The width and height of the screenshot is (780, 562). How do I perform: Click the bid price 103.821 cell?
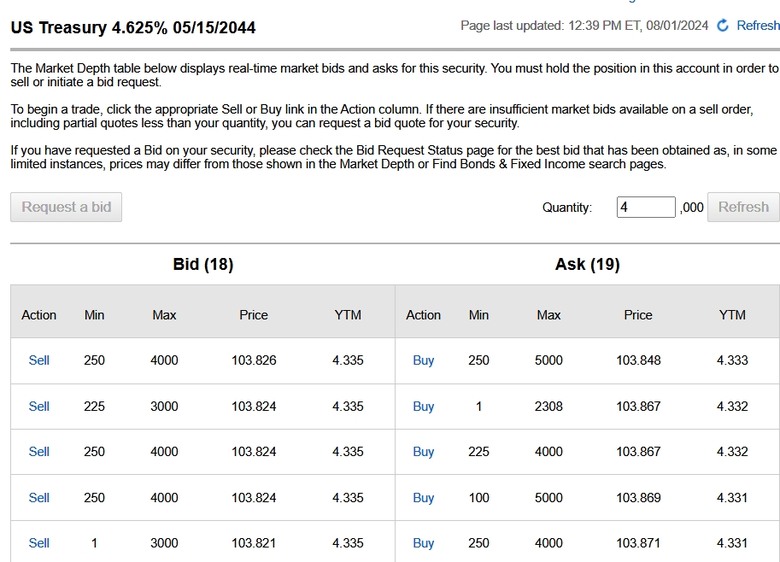coord(254,543)
